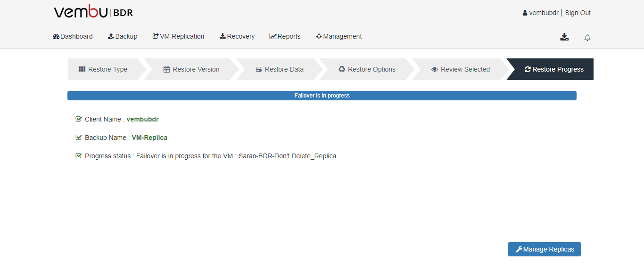Go to the Review Selected step
Image resolution: width=644 pixels, height=268 pixels.
[460, 69]
